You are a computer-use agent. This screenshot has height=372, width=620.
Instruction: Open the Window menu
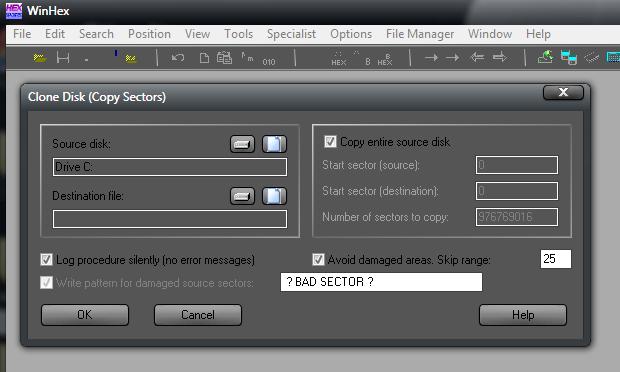click(x=490, y=34)
